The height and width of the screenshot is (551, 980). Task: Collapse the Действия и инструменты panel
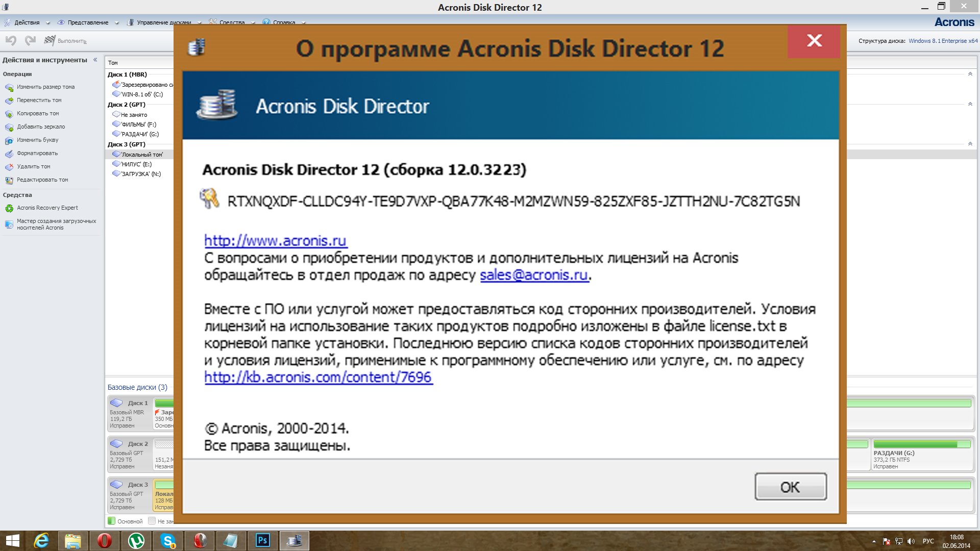point(95,60)
